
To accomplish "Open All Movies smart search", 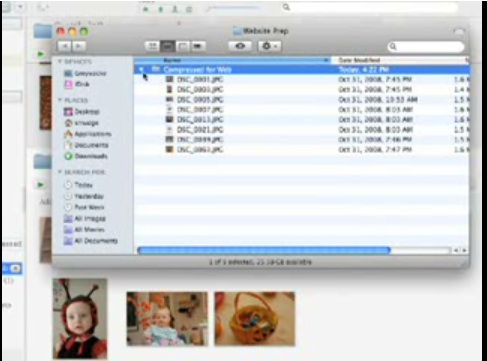I will point(84,230).
